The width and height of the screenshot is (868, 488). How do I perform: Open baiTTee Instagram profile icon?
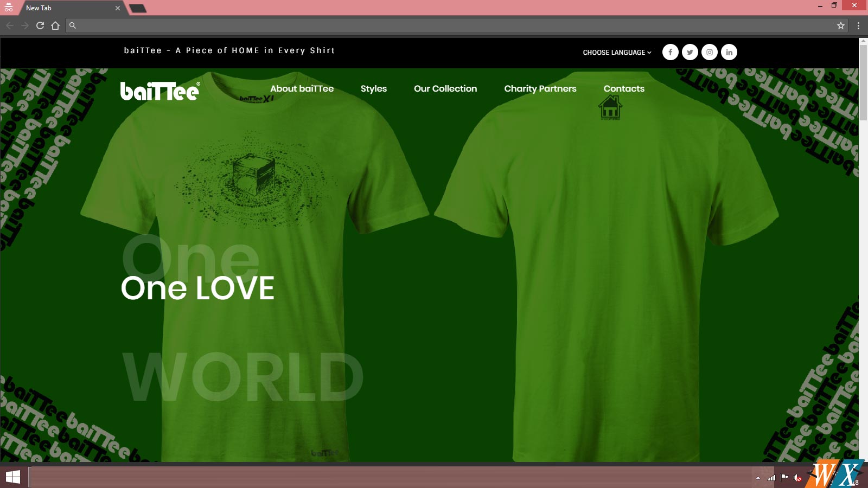[710, 52]
